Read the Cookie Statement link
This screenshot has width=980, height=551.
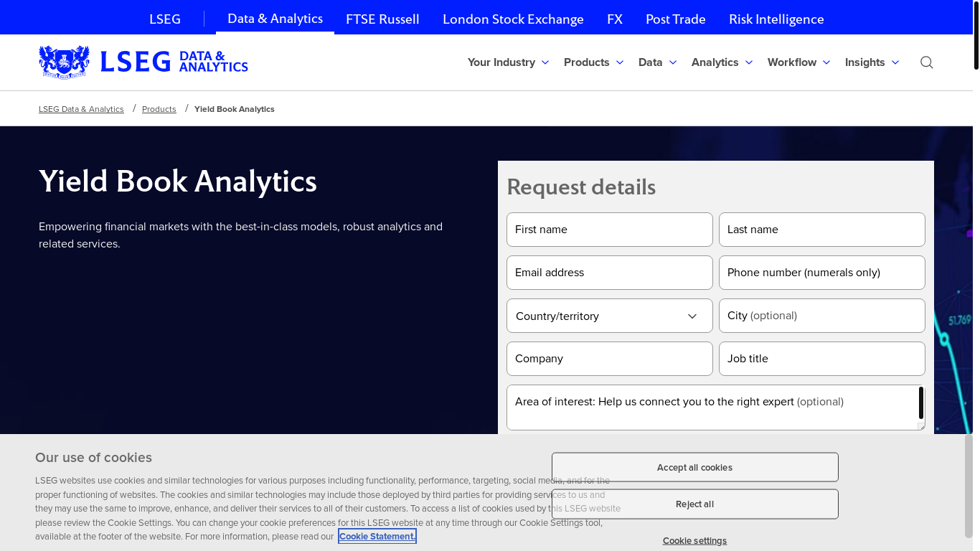click(x=377, y=536)
